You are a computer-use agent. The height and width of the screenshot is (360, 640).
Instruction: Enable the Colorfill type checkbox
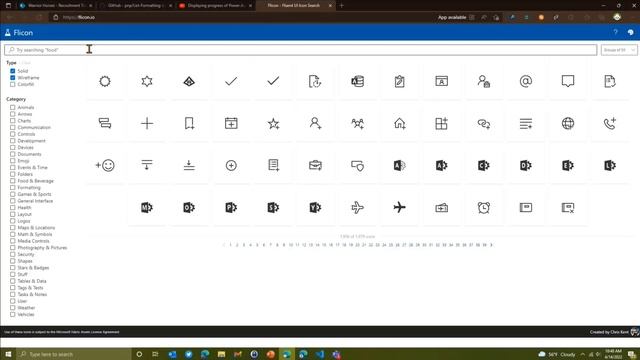pos(13,84)
